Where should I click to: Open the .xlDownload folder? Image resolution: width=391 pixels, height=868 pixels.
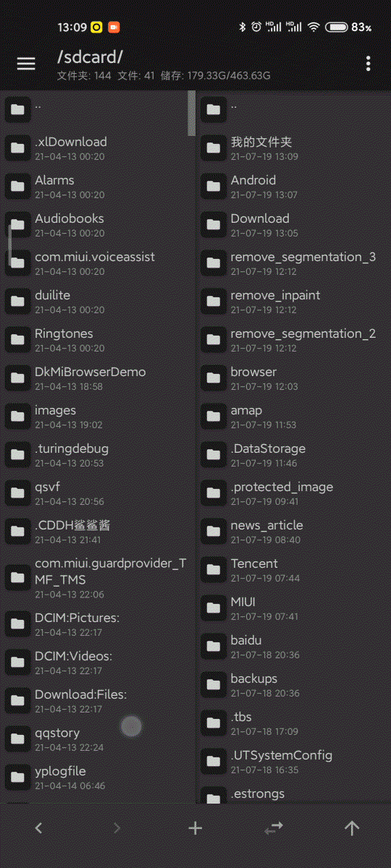pos(96,148)
